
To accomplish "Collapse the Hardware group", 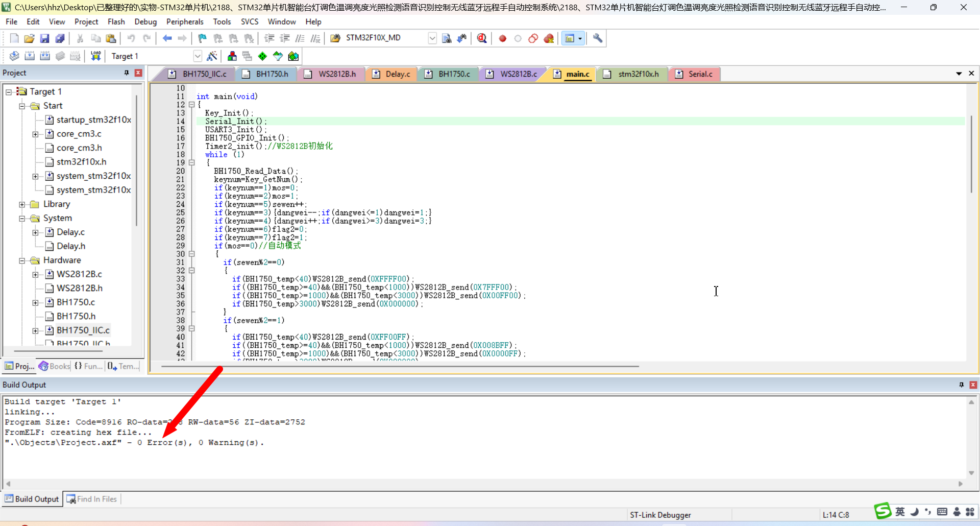I will click(22, 260).
